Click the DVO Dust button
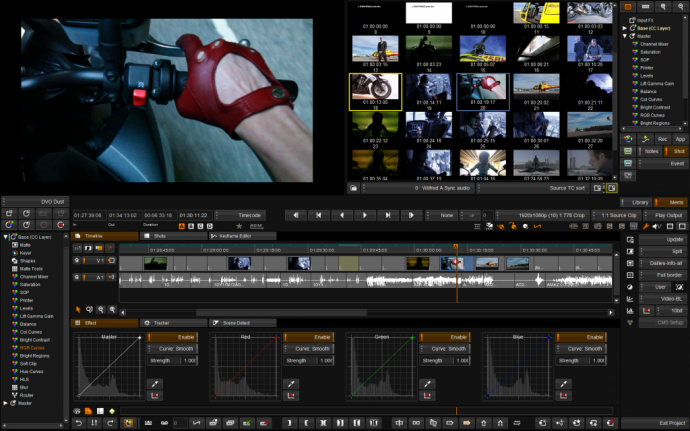Screen dimensions: 690x431 (x=35, y=202)
